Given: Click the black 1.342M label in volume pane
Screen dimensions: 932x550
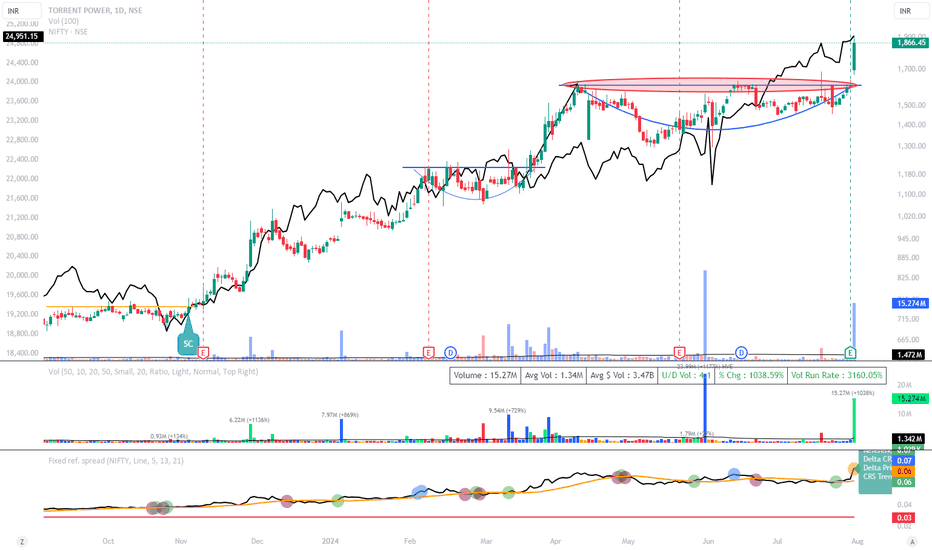Looking at the screenshot, I should pos(911,439).
